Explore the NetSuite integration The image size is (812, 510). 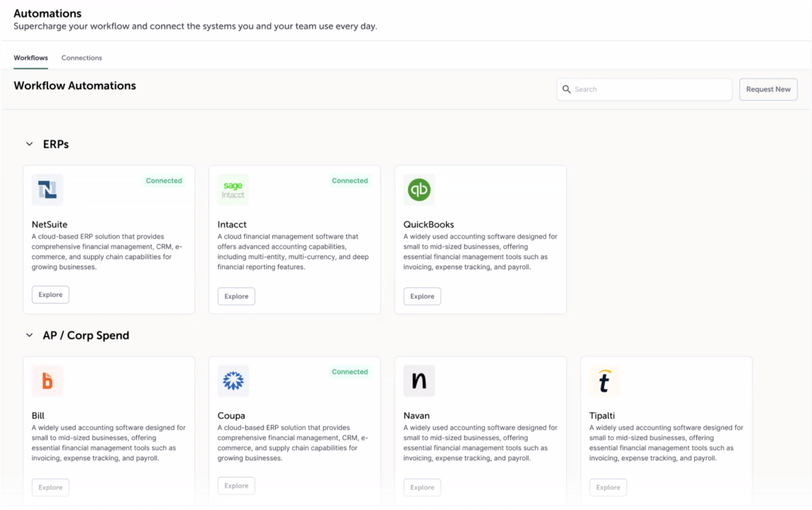pyautogui.click(x=51, y=294)
